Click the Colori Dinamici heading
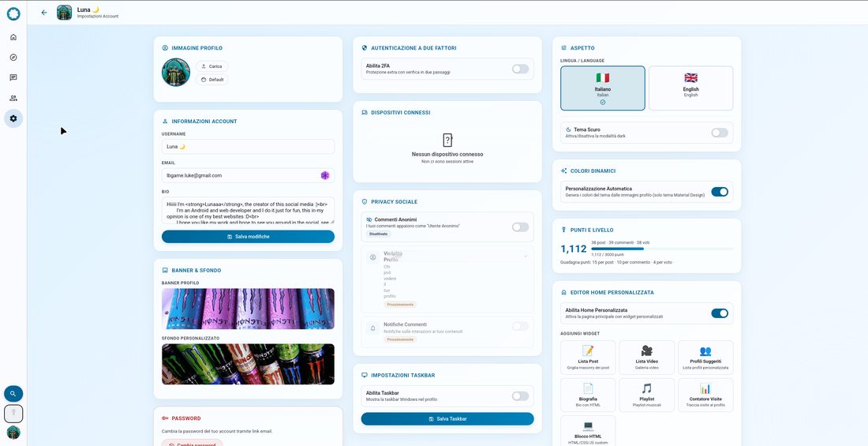868x446 pixels. point(593,171)
